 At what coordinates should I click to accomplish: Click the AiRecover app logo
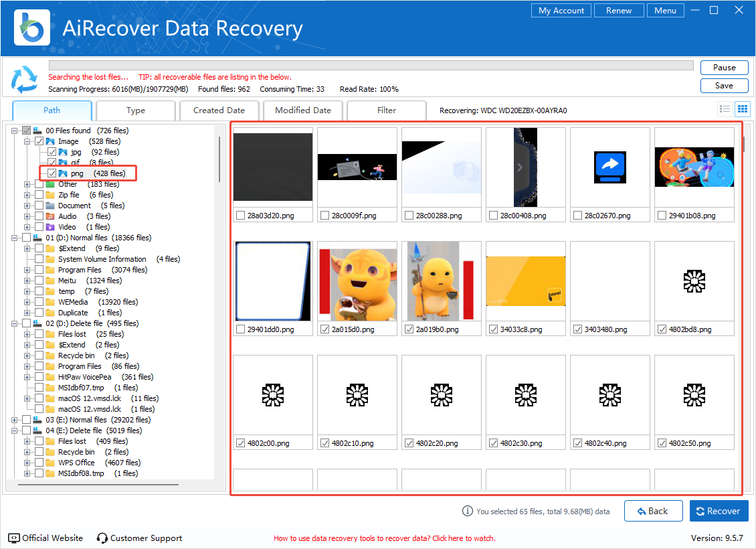click(x=29, y=28)
